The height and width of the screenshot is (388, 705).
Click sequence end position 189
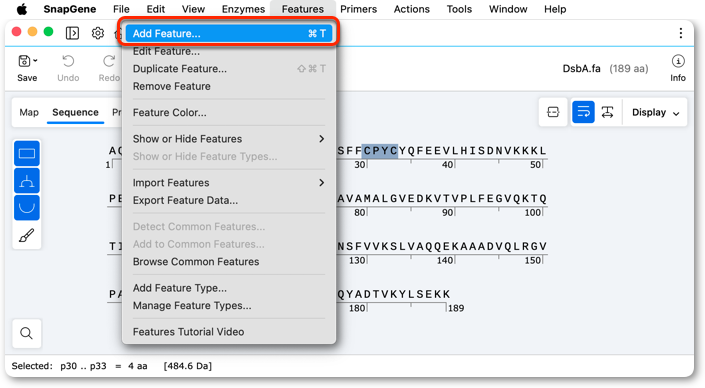tap(456, 308)
